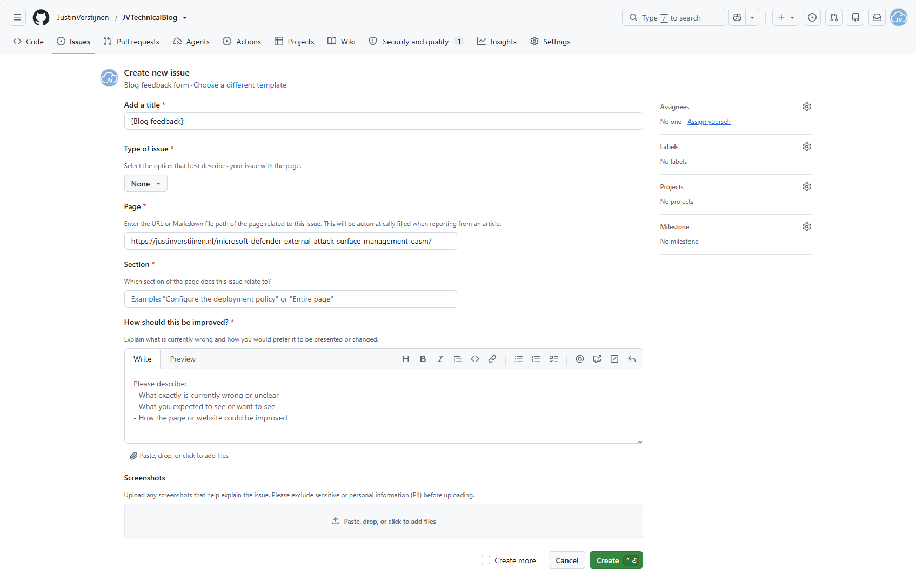Viewport: 916px width, 588px height.
Task: Open the global navigation hamburger menu
Action: [17, 17]
